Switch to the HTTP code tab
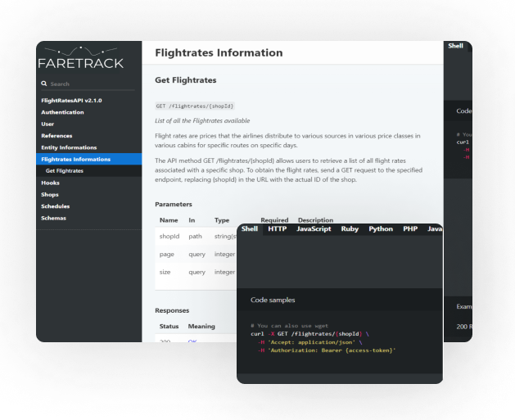The height and width of the screenshot is (420, 515). [278, 229]
